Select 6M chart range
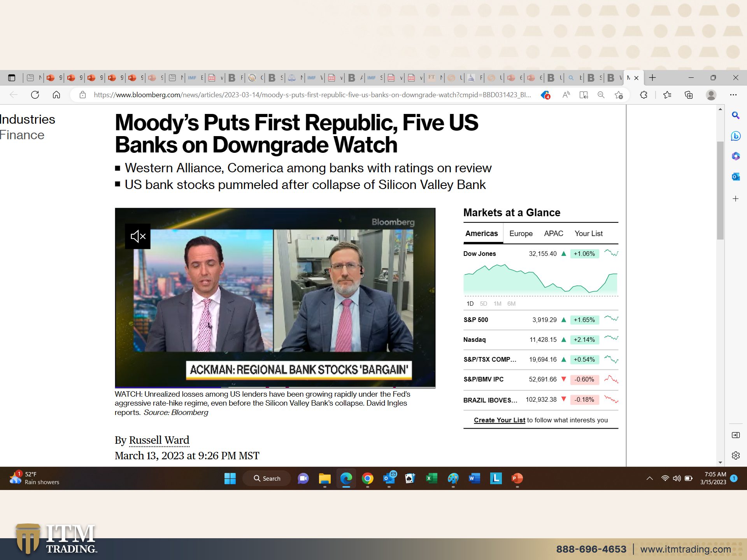 [x=511, y=304]
